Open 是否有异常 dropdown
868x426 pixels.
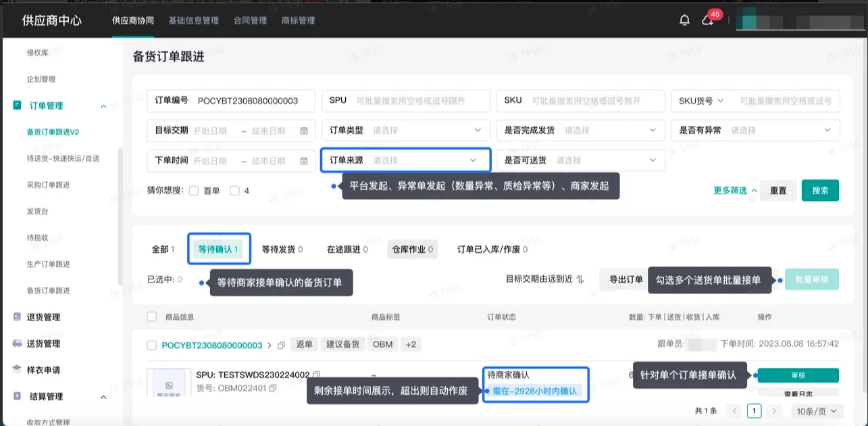tap(756, 130)
